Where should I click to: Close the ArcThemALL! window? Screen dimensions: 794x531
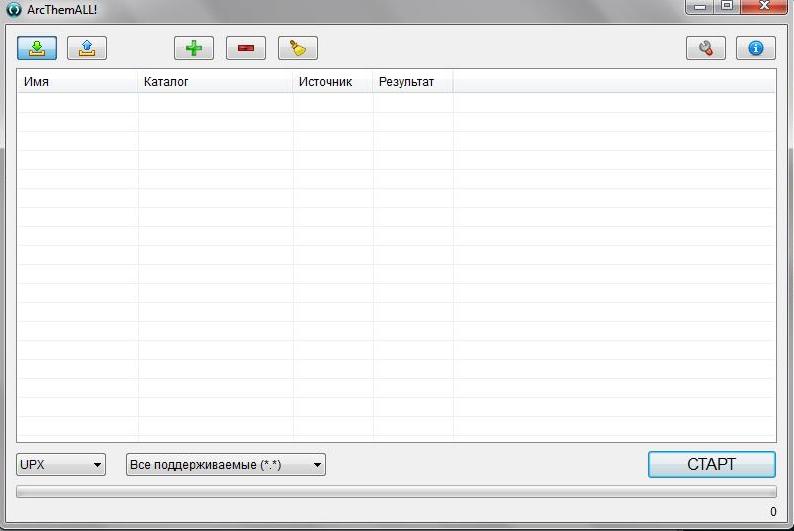764,7
